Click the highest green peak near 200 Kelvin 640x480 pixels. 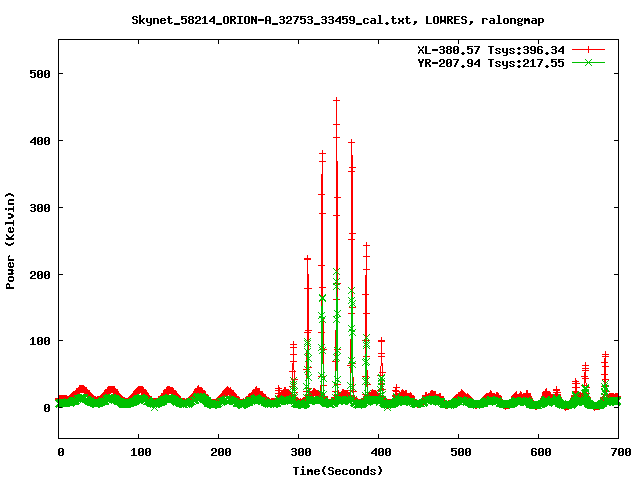coord(337,271)
